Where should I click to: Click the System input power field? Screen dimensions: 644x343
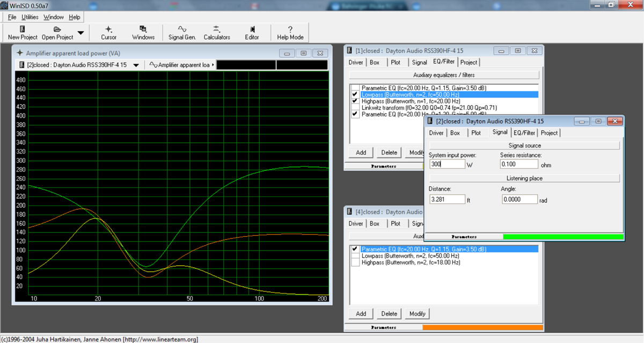pyautogui.click(x=447, y=164)
